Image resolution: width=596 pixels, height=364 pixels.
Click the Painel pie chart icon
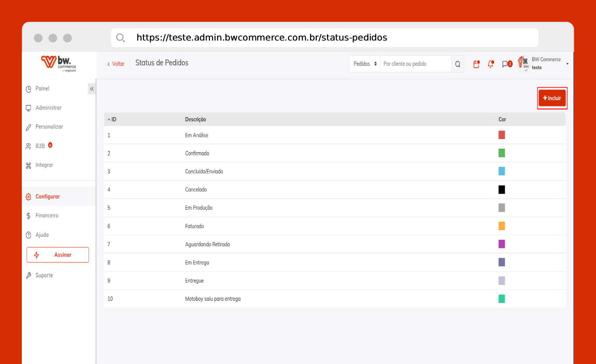pos(28,89)
